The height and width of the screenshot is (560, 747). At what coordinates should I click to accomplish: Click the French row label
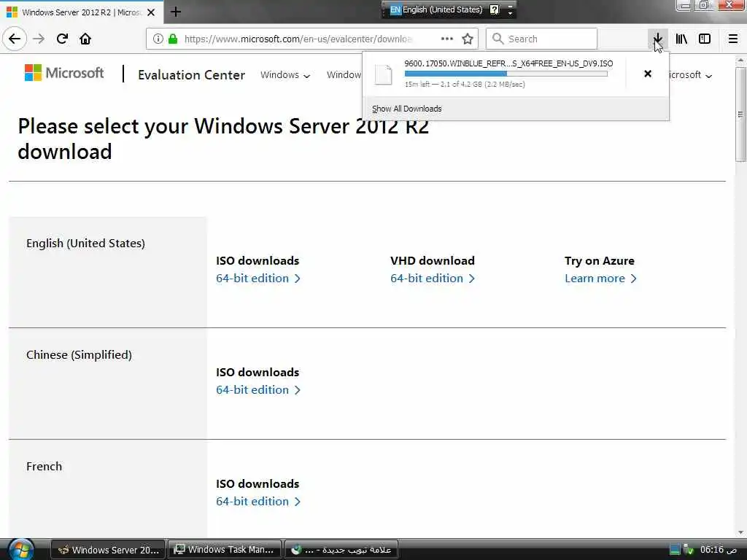click(44, 466)
